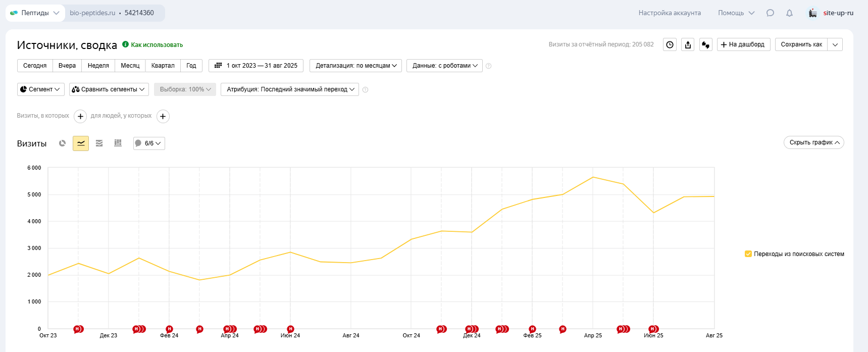
Task: Switch to pie chart view
Action: pos(62,143)
